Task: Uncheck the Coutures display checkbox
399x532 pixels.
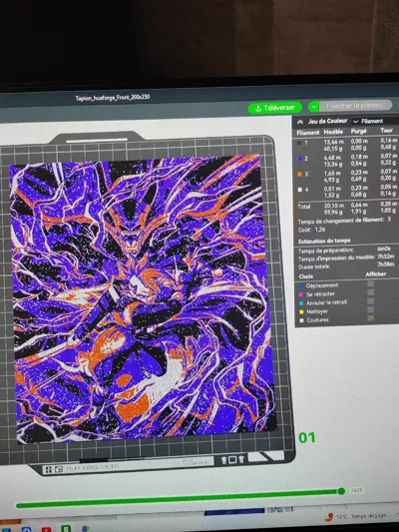Action: coord(370,318)
